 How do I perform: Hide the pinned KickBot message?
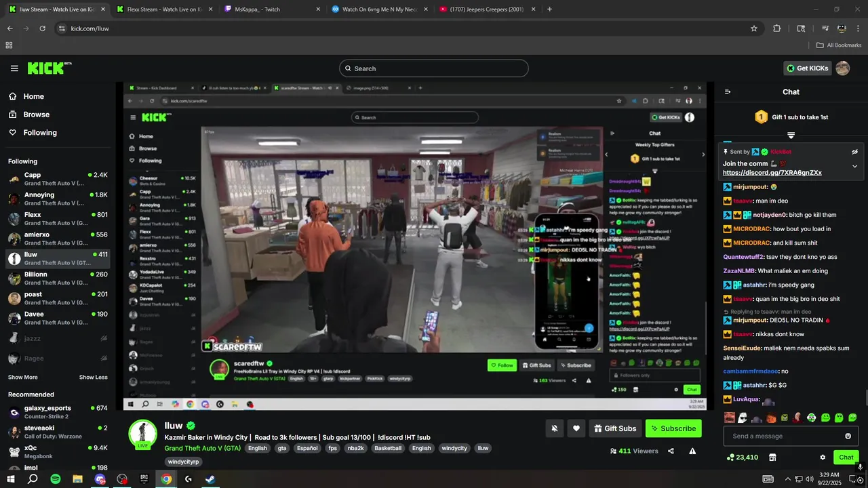(854, 152)
